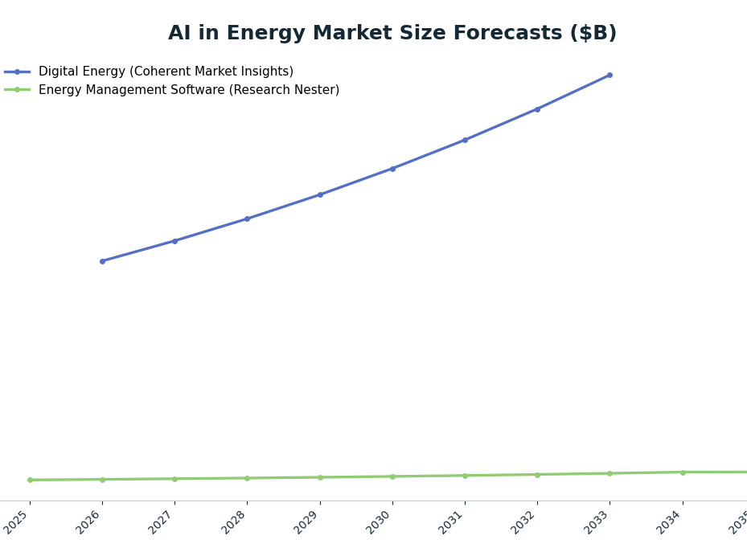The width and height of the screenshot is (747, 560).
Task: Select the Digital Energy data point at 2028
Action: 247,219
